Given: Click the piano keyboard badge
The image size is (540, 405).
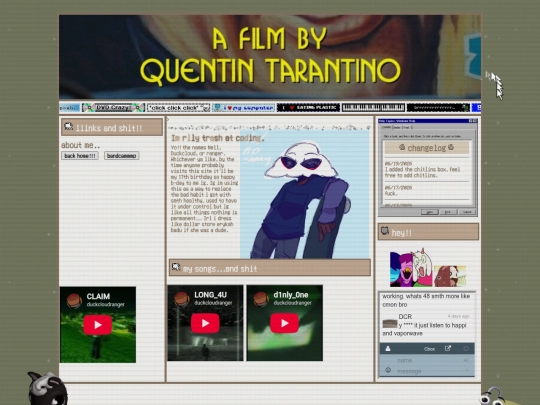Looking at the screenshot, I should pos(373,108).
